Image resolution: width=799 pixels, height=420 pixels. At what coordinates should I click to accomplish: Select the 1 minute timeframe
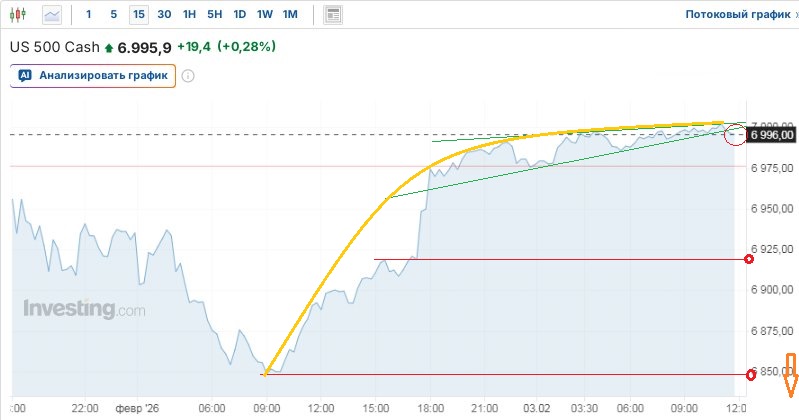88,14
